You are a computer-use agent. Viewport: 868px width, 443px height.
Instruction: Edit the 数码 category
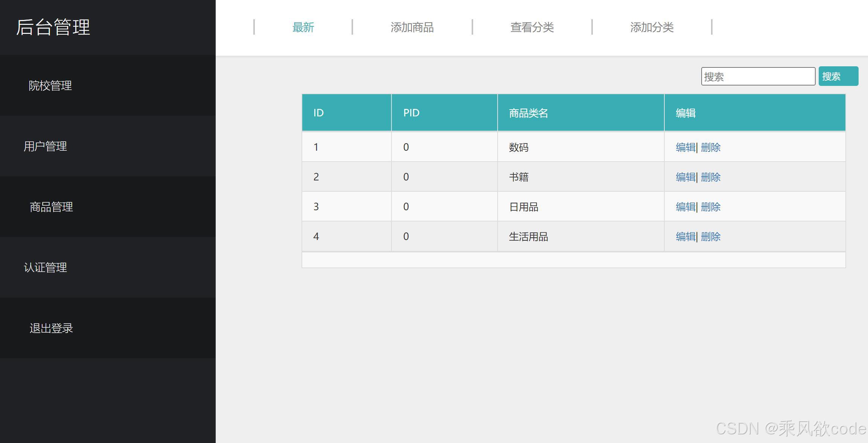(685, 147)
